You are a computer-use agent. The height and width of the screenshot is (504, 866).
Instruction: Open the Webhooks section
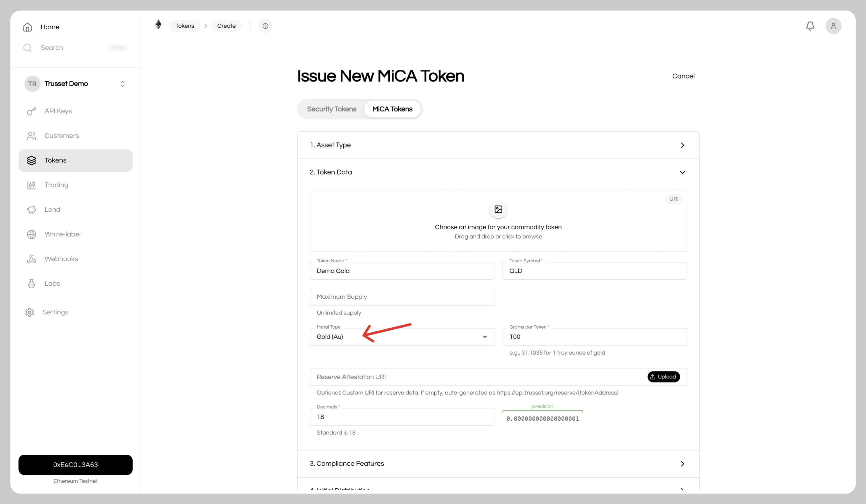(x=61, y=258)
